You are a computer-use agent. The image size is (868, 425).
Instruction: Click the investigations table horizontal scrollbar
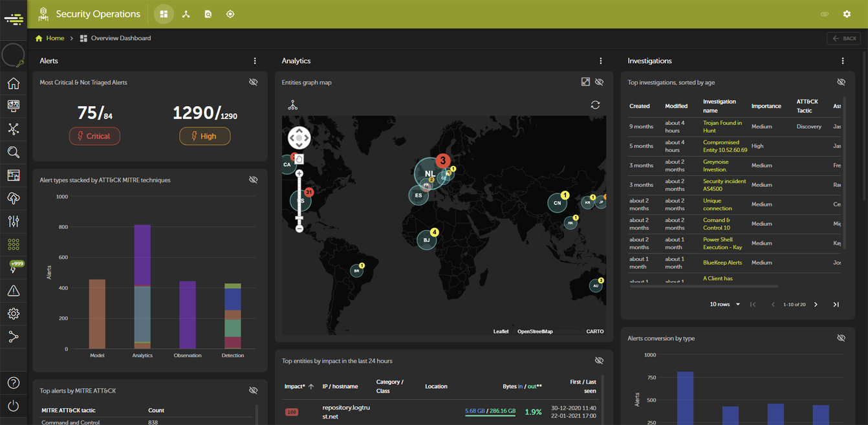click(703, 286)
